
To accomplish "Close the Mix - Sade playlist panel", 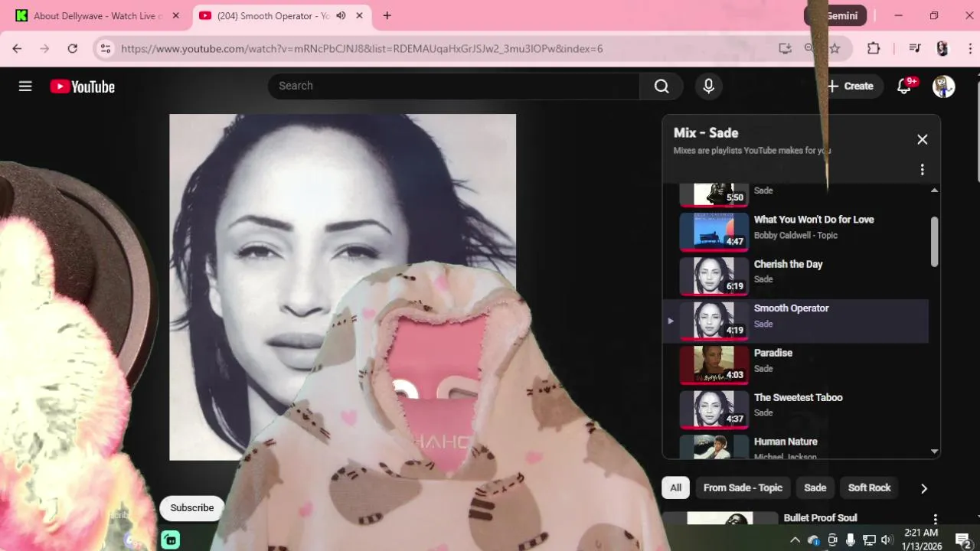I will click(x=923, y=139).
